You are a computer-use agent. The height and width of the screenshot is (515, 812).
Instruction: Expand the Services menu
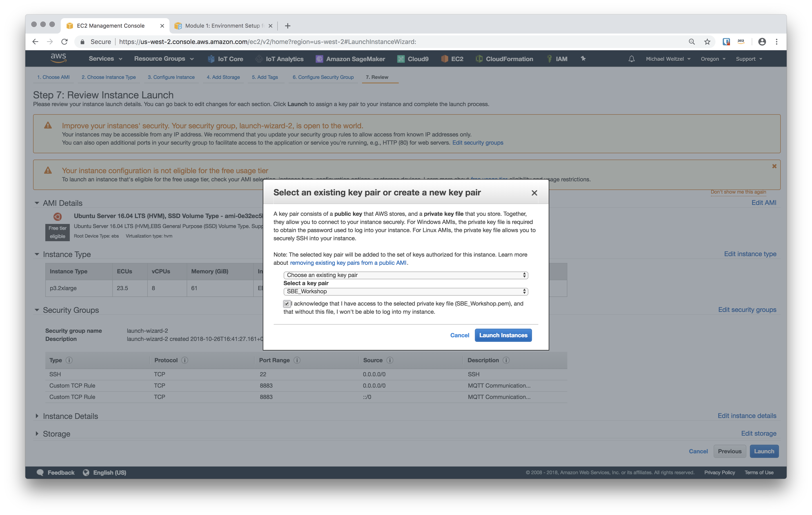(x=105, y=59)
